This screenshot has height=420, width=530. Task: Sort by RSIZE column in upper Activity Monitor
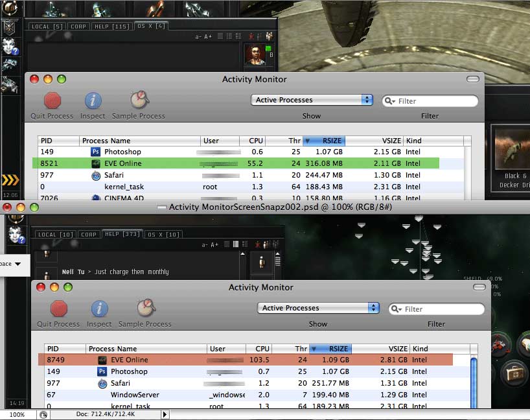coord(324,141)
